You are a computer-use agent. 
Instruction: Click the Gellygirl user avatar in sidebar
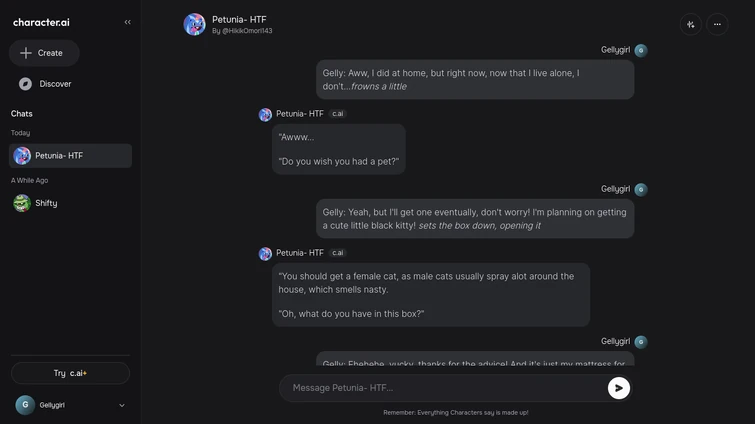pos(25,405)
